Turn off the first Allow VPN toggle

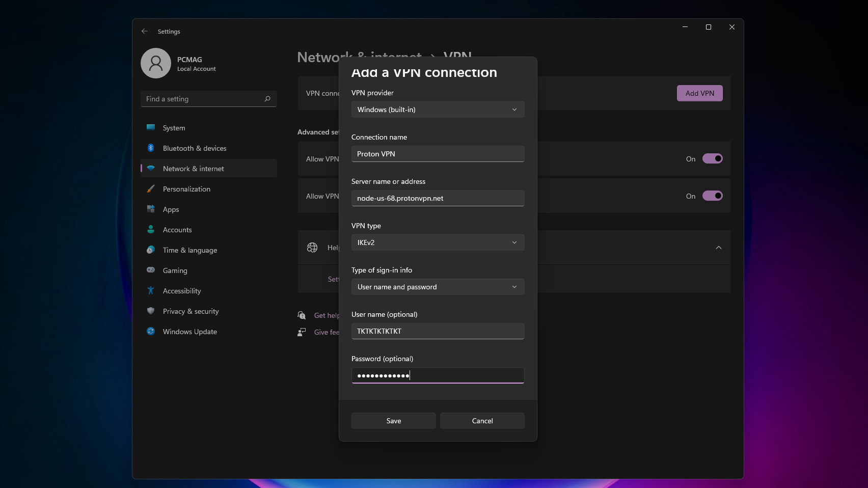coord(712,159)
